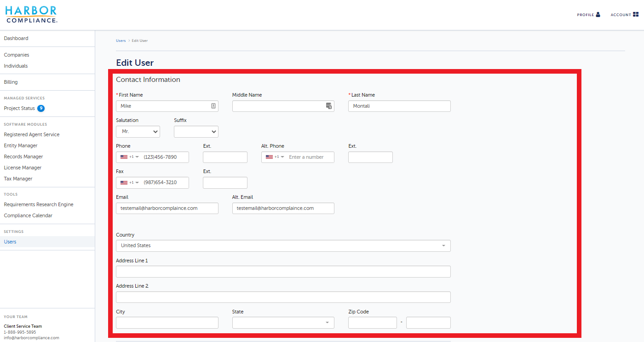This screenshot has height=342, width=644.
Task: Click the Edit User breadcrumb text
Action: point(140,41)
